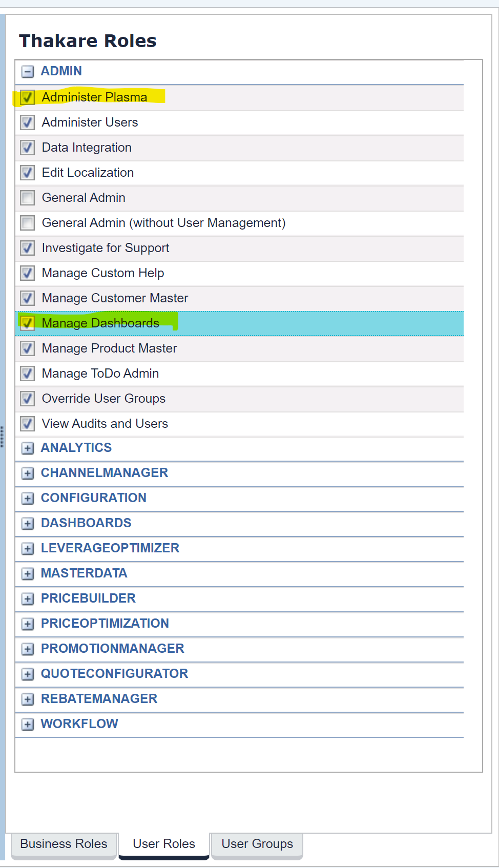Enable the General Admin checkbox
This screenshot has height=868, width=499.
(28, 198)
